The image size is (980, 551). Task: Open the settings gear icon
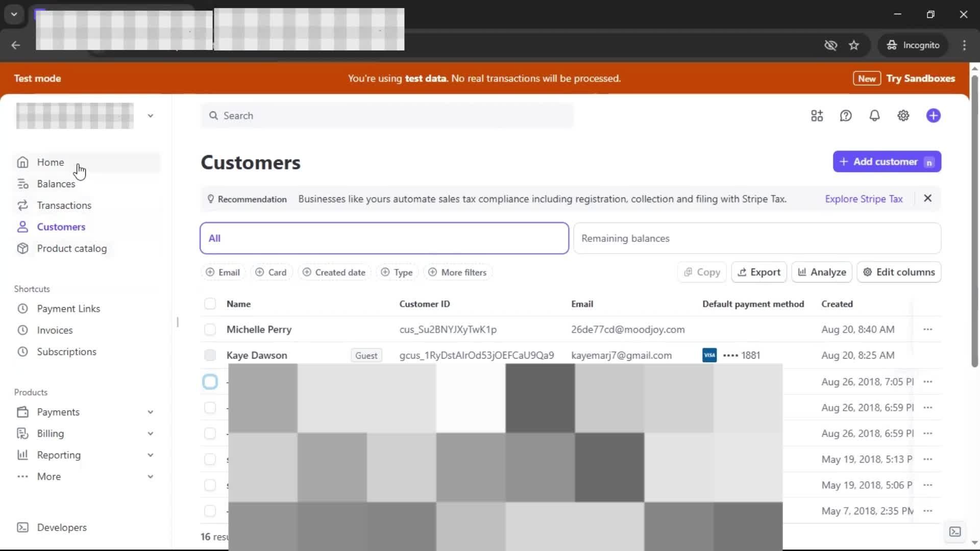[x=903, y=116]
